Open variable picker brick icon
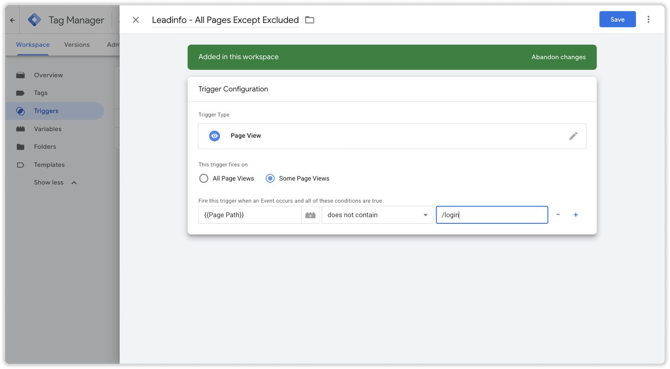Screen dimensions: 670x369 311,215
